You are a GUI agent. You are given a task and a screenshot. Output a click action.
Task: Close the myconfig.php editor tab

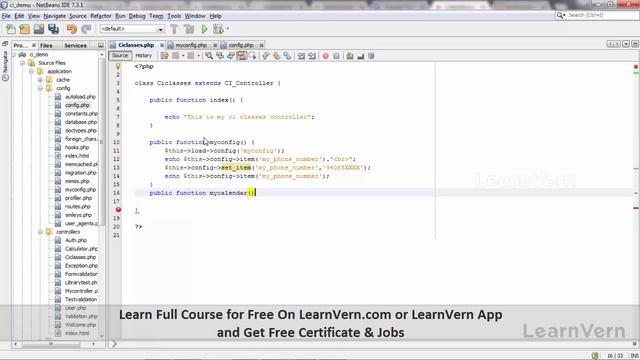click(x=215, y=45)
